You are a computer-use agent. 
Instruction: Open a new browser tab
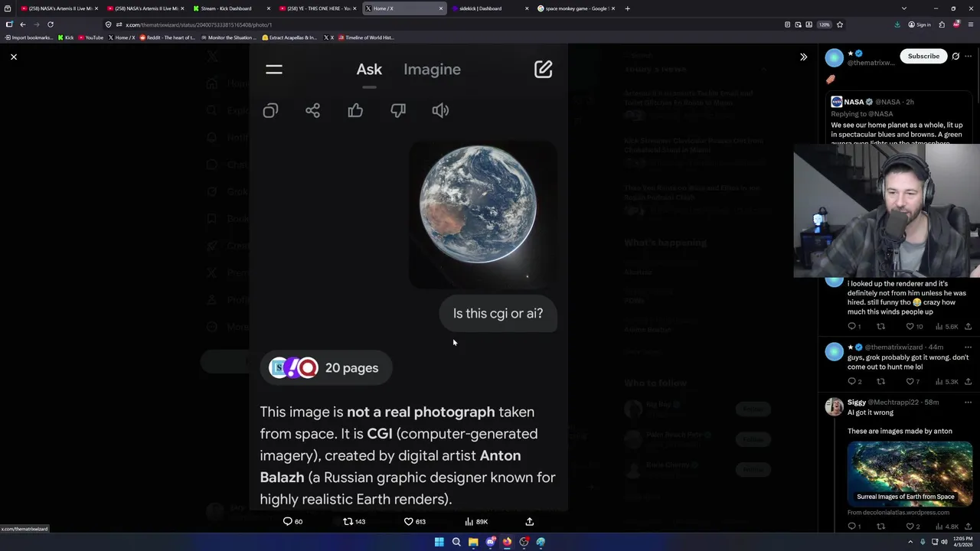[x=627, y=8]
